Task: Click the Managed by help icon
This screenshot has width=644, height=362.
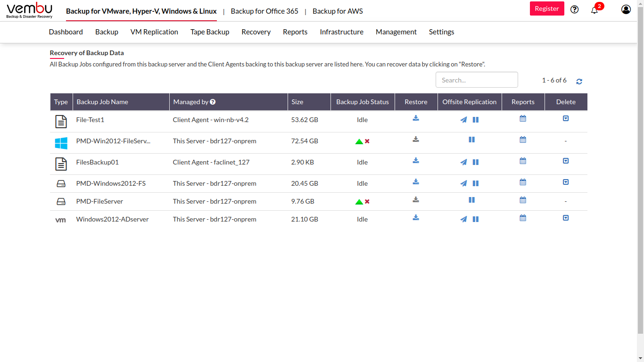Action: (x=213, y=102)
